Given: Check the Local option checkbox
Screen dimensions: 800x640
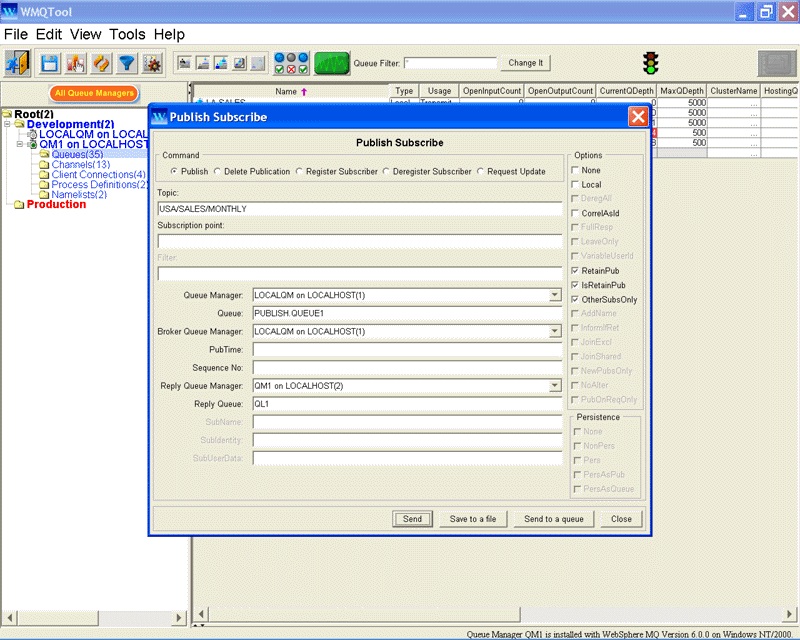Looking at the screenshot, I should click(575, 184).
